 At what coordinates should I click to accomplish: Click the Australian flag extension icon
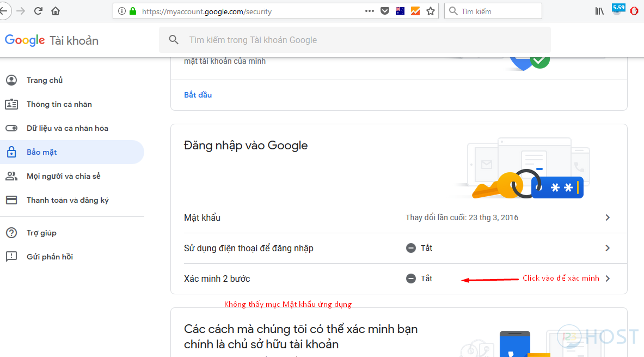[x=400, y=11]
